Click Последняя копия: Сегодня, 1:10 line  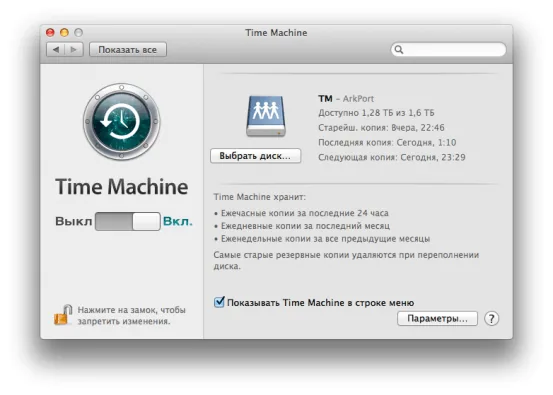click(387, 142)
